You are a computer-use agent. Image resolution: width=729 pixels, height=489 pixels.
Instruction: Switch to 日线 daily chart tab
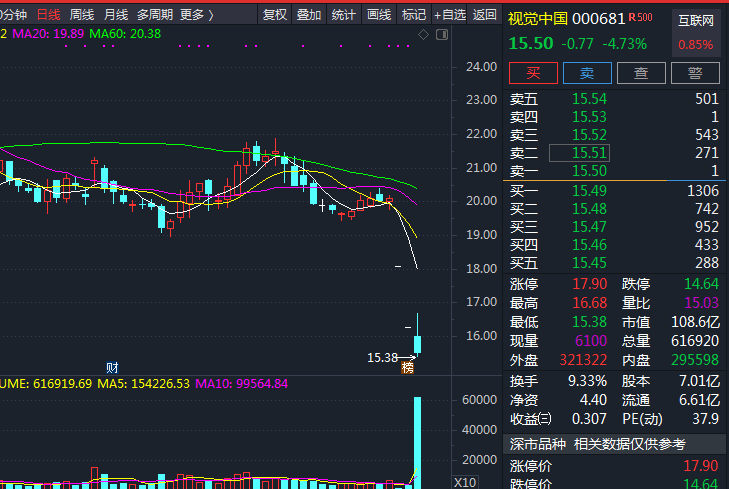point(48,15)
